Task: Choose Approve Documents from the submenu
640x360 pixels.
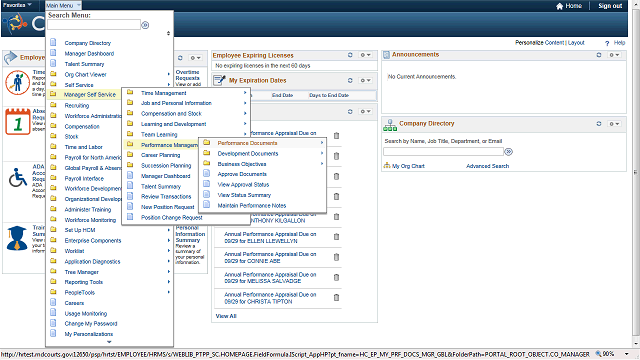Action: [x=242, y=174]
